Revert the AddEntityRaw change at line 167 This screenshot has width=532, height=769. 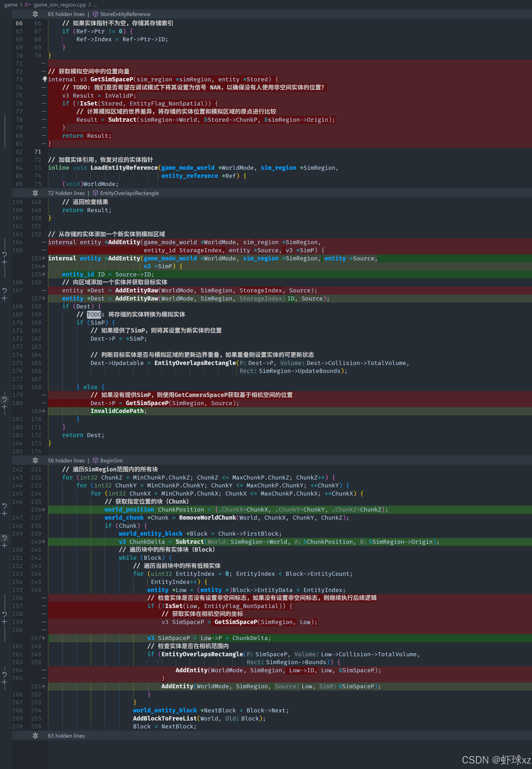click(5, 291)
